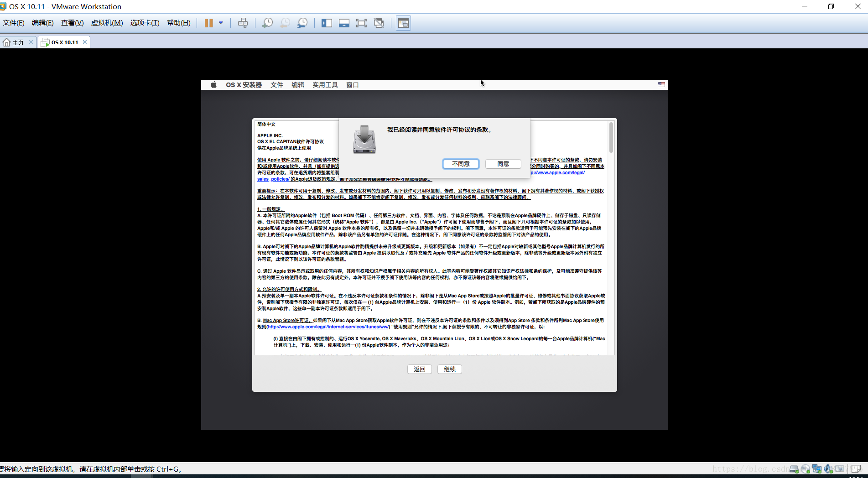Click the console view icon

[x=403, y=23]
